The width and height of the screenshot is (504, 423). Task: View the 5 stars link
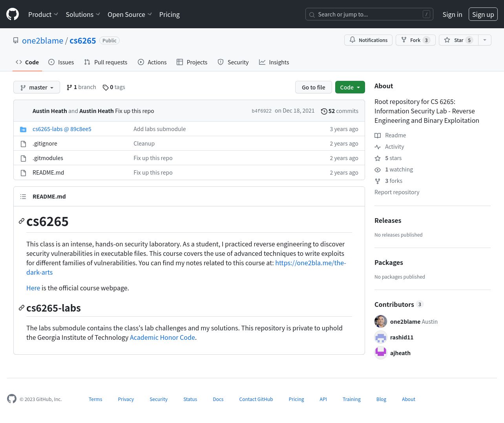pos(388,158)
